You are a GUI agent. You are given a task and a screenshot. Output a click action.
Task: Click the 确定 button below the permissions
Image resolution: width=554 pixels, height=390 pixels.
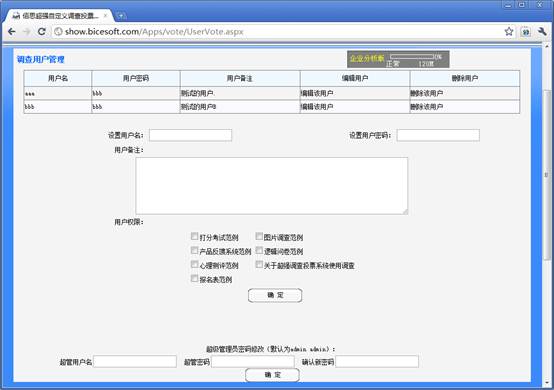(275, 295)
